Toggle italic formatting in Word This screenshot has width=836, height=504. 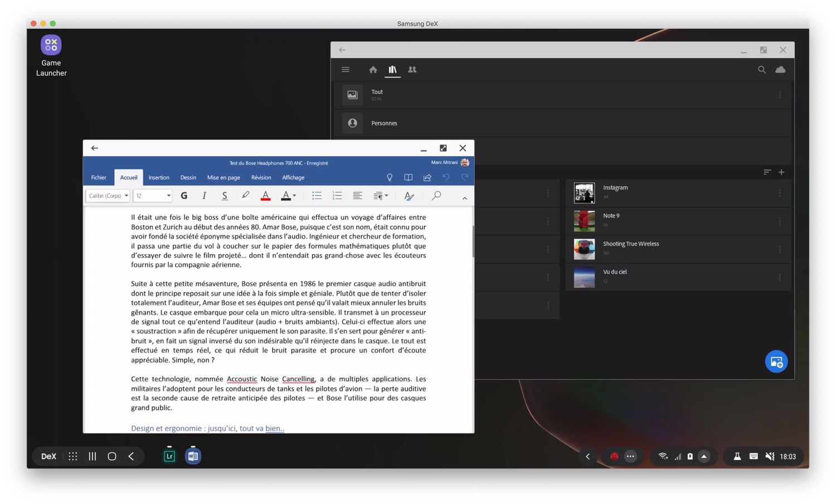pos(204,195)
